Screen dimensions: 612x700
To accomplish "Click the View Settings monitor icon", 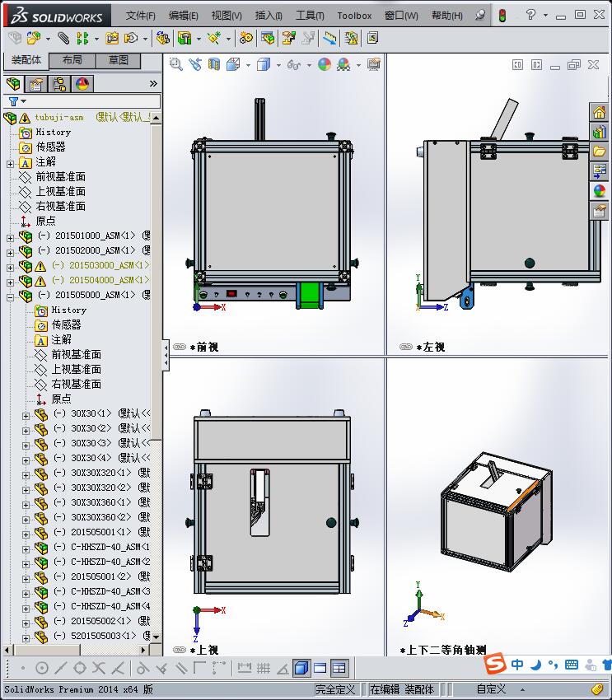I will (374, 65).
